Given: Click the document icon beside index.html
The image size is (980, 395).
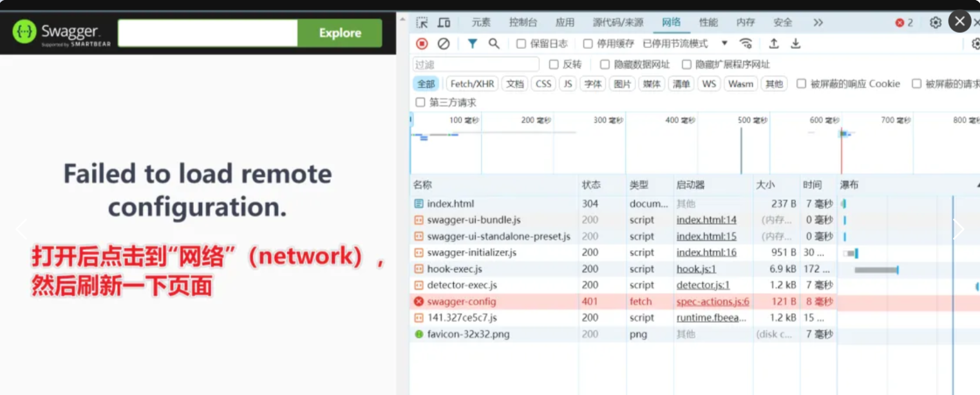Looking at the screenshot, I should pos(419,204).
